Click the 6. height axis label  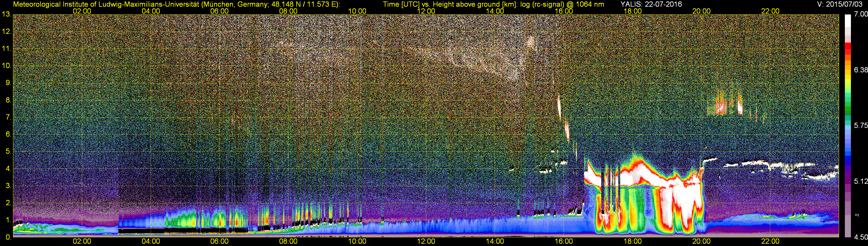pos(8,135)
